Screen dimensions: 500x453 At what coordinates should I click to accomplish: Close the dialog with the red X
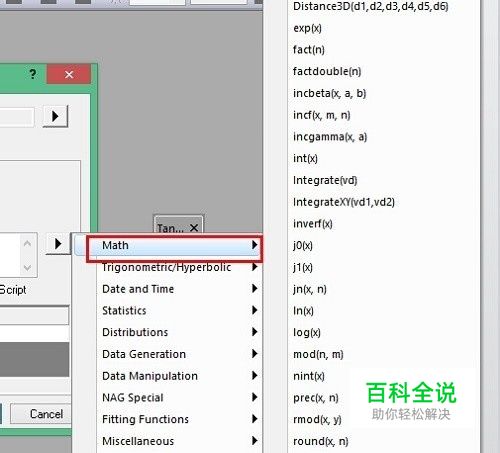click(x=69, y=74)
